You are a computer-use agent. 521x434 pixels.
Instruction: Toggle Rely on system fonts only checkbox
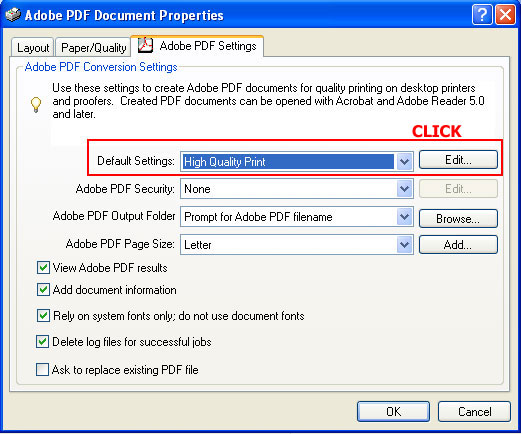(x=43, y=315)
